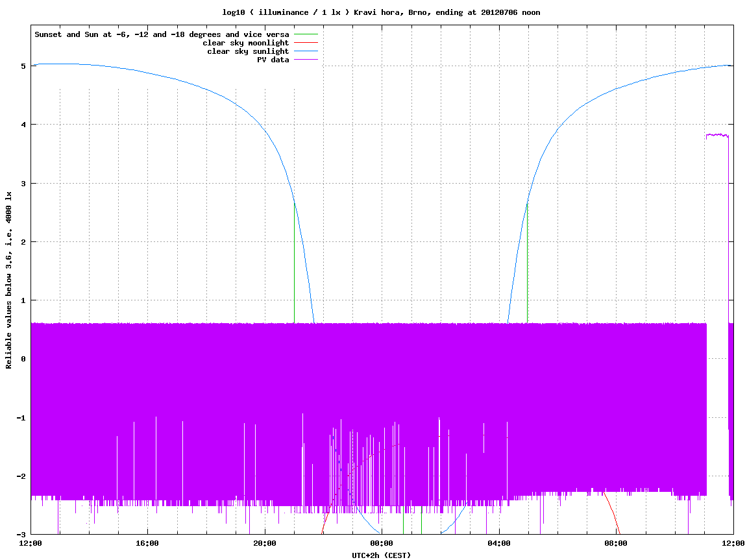Screen dimensions: 747x560
Task: Click the x-axis tick label 00:00
Action: click(x=382, y=543)
